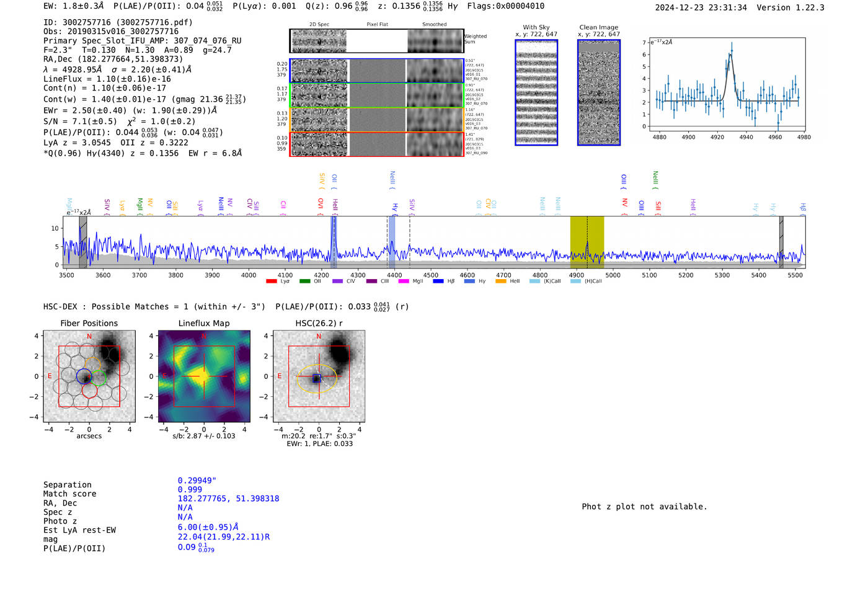Image resolution: width=868 pixels, height=591 pixels.
Task: Click the 'Obs: 20190315v016_3002757716' line
Action: [x=111, y=32]
